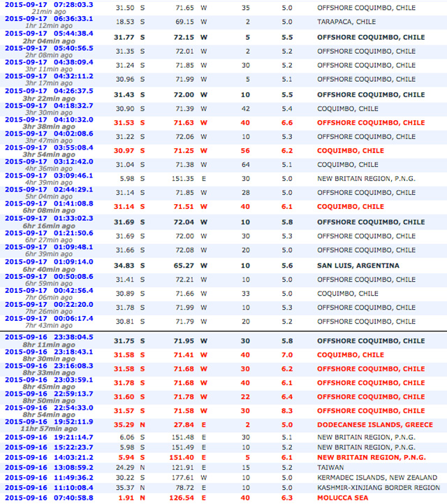
Task: Click the TARAPACA, CHILE region text
Action: click(346, 22)
